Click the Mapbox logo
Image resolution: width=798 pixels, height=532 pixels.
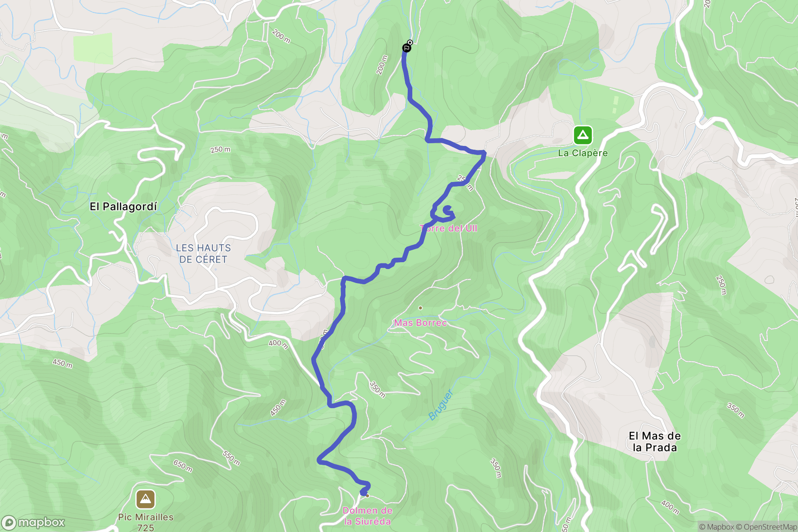point(33,523)
